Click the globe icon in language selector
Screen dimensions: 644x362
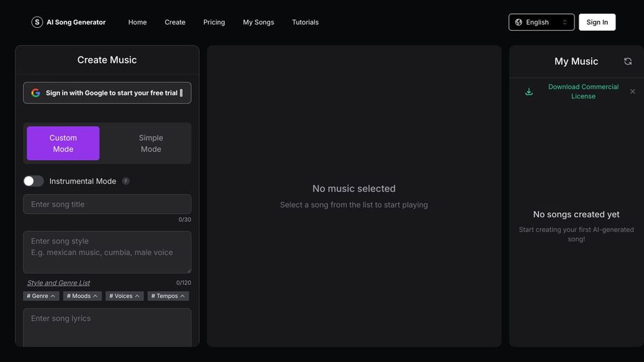coord(519,22)
